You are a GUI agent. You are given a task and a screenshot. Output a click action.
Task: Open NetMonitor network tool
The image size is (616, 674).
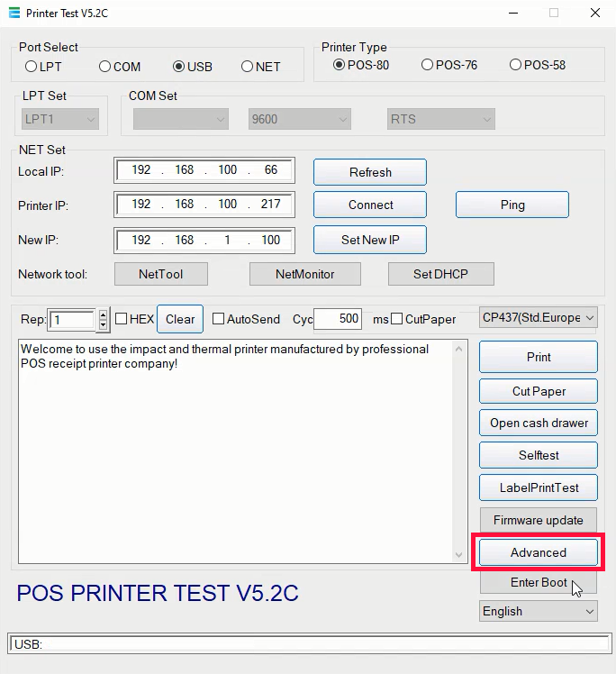coord(304,274)
